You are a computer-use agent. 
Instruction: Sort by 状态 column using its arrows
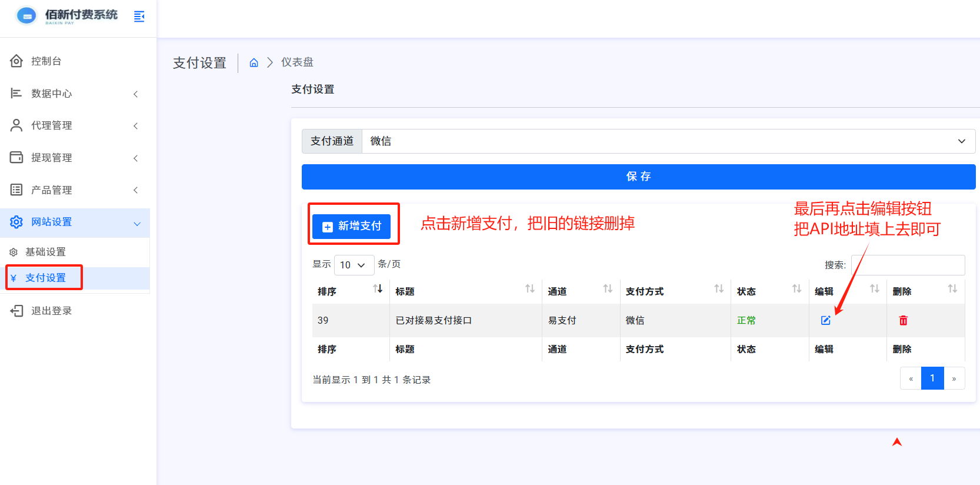pos(796,289)
